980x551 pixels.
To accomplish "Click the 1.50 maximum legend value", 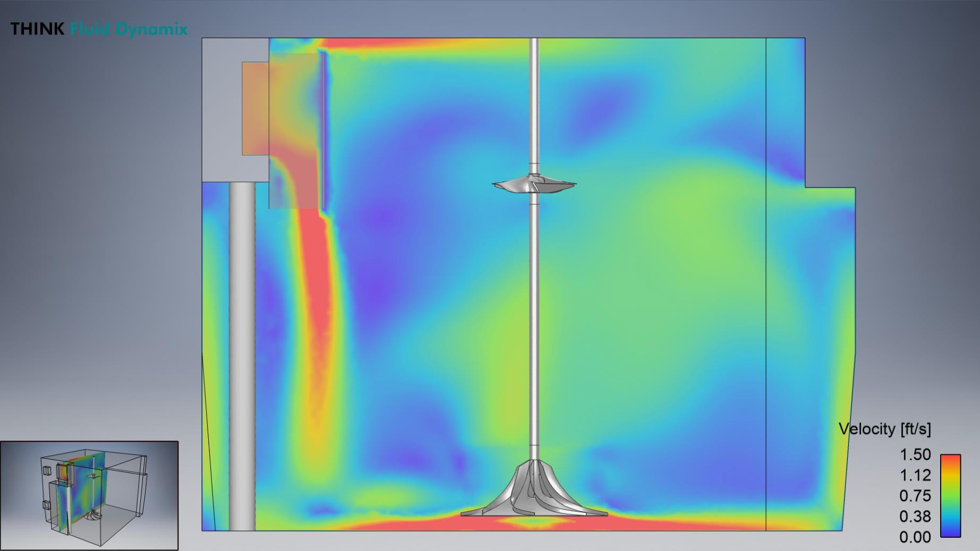I will (915, 454).
